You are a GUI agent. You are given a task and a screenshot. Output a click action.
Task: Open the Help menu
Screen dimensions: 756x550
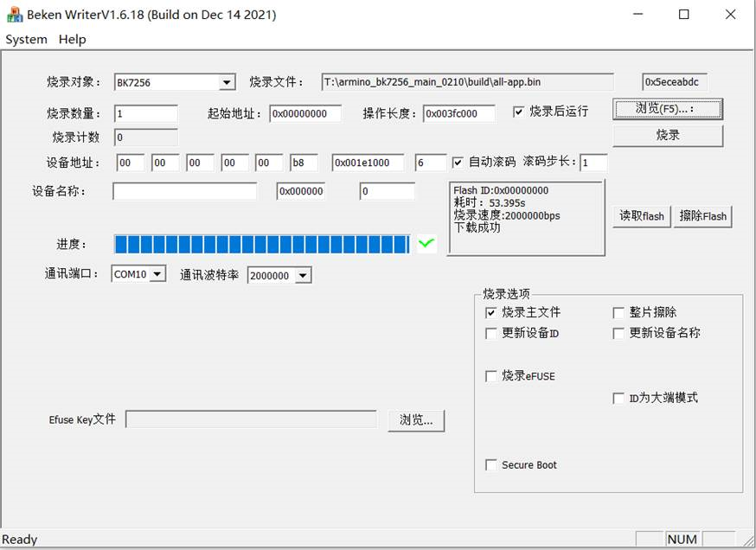coord(72,39)
